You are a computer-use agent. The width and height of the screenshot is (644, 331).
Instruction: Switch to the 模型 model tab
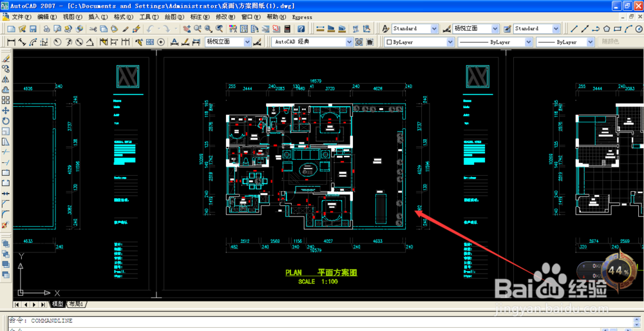(57, 305)
